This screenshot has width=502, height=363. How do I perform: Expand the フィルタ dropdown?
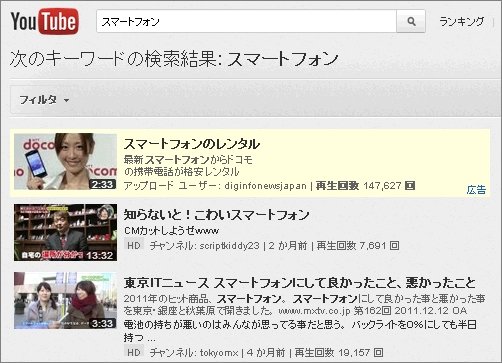coord(44,100)
